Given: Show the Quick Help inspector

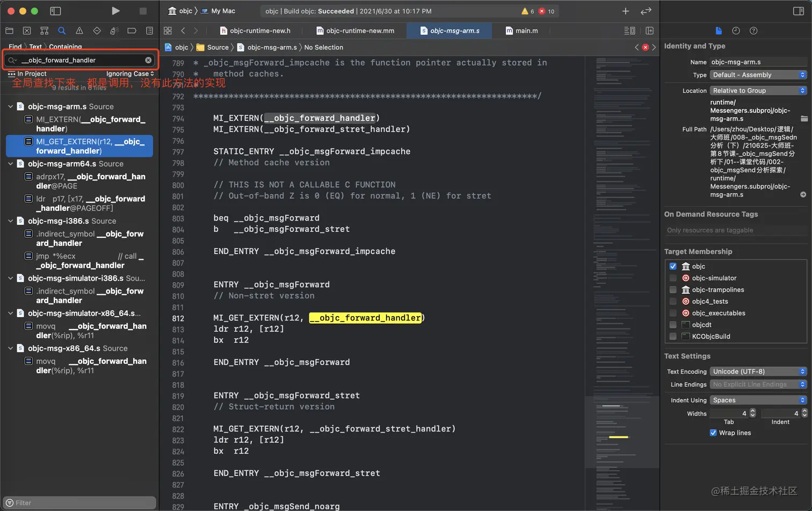Looking at the screenshot, I should [x=753, y=31].
